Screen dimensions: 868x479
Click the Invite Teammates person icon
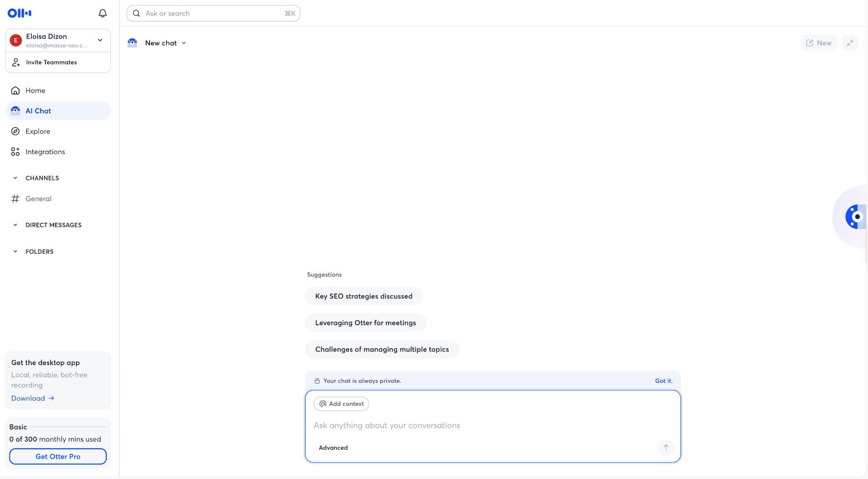16,62
